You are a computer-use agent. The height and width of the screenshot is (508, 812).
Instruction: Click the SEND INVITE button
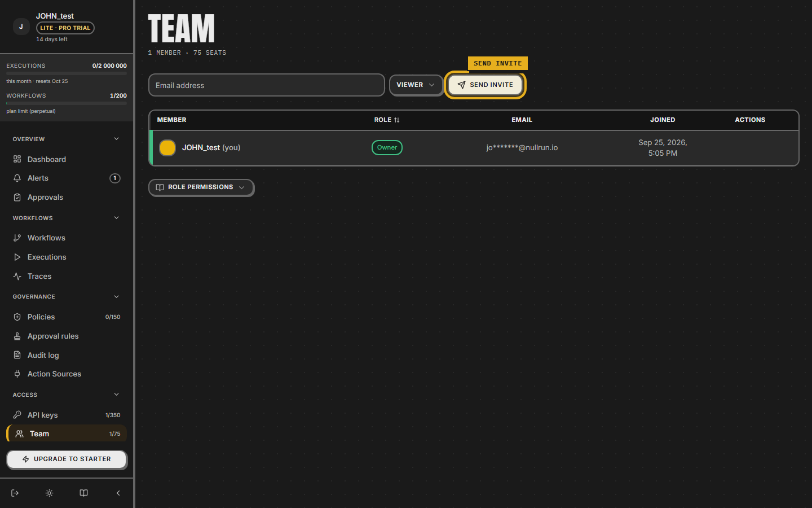tap(486, 85)
